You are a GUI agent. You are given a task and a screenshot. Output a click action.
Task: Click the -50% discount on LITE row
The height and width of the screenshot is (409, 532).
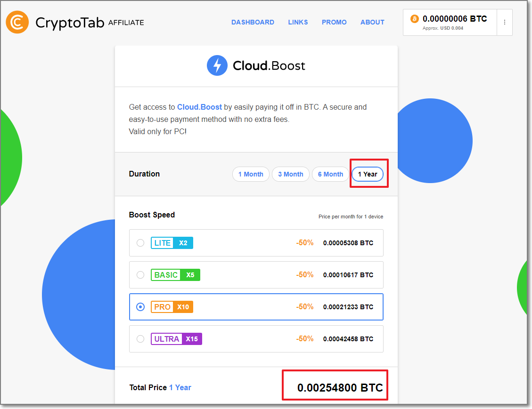(305, 242)
